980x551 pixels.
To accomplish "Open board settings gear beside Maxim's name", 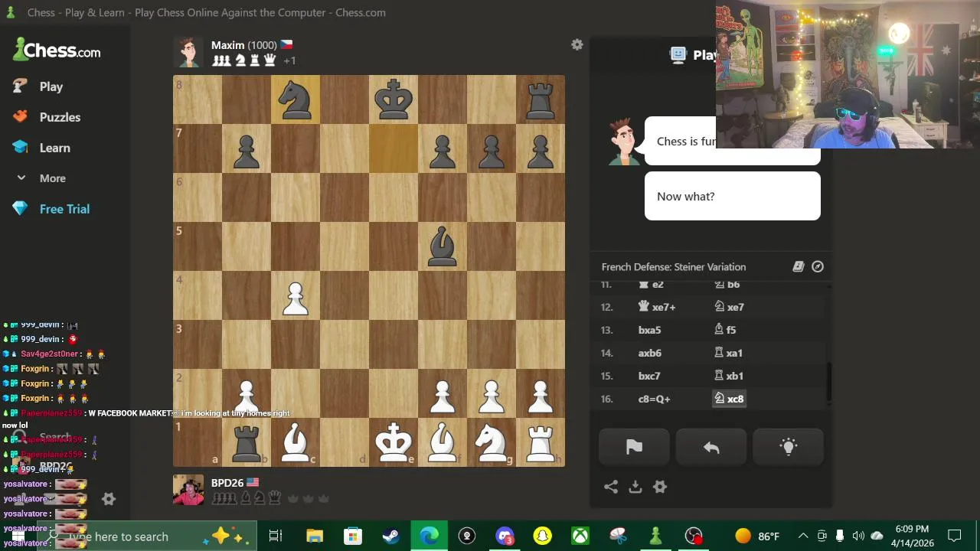I will [x=577, y=45].
